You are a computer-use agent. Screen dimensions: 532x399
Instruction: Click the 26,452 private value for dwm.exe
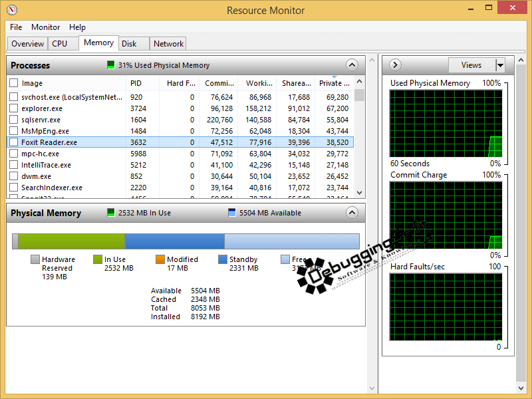tap(337, 176)
